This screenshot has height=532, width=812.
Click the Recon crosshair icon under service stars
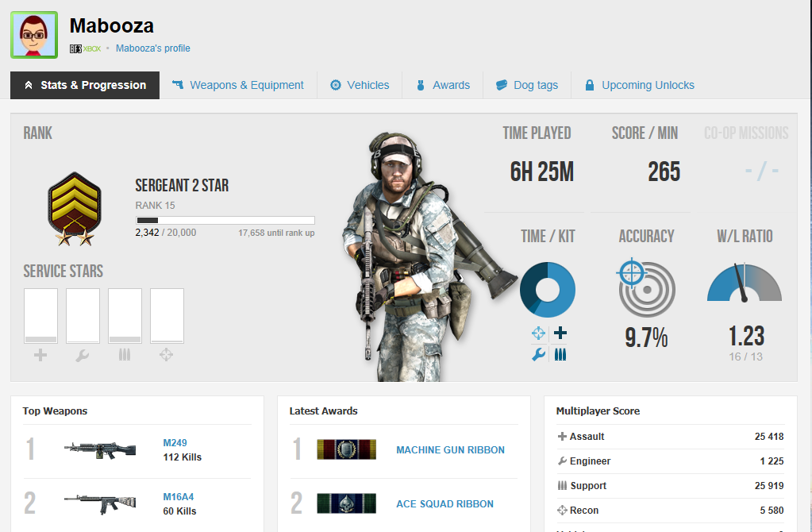(166, 355)
